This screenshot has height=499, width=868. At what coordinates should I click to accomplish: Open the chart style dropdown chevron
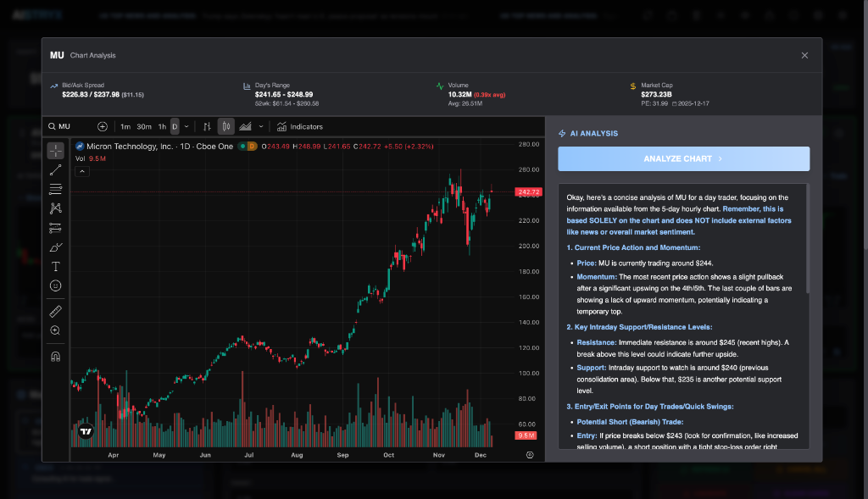point(261,126)
